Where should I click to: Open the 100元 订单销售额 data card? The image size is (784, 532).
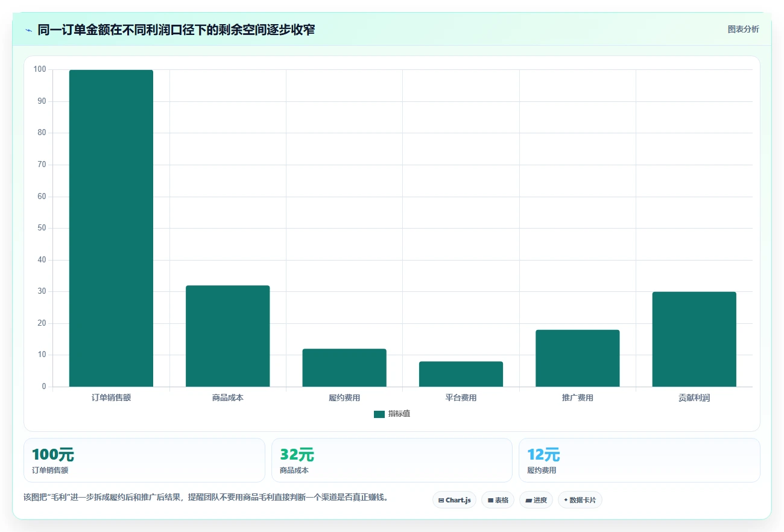144,460
